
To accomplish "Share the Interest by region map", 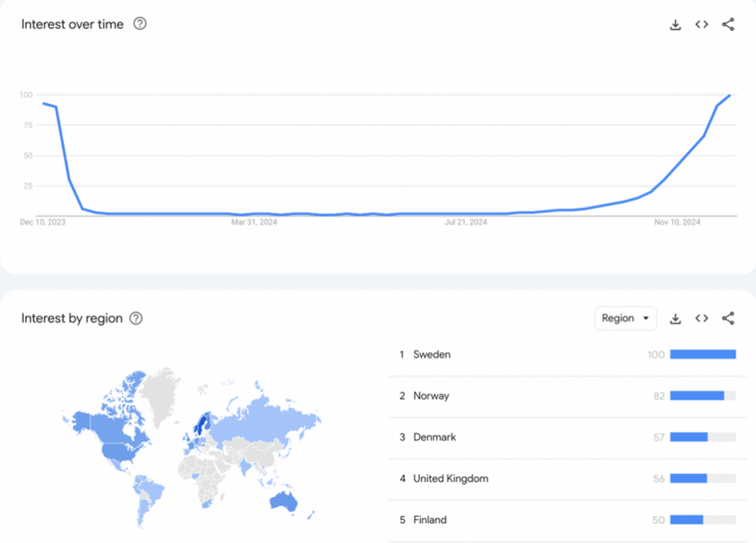I will click(728, 318).
